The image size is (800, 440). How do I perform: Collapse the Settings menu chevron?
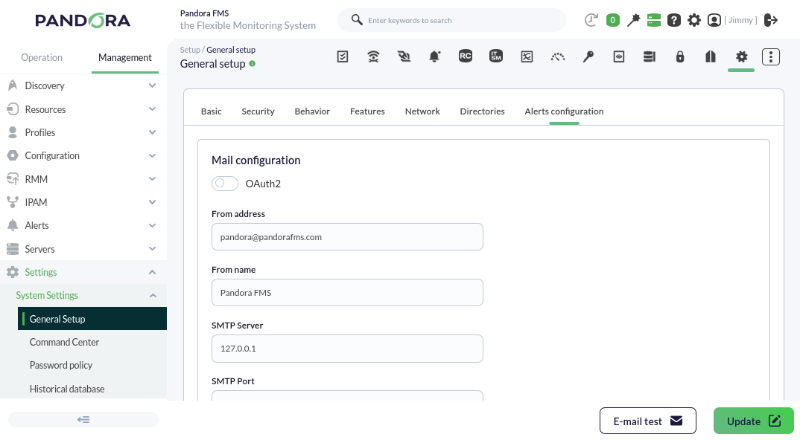click(x=152, y=272)
